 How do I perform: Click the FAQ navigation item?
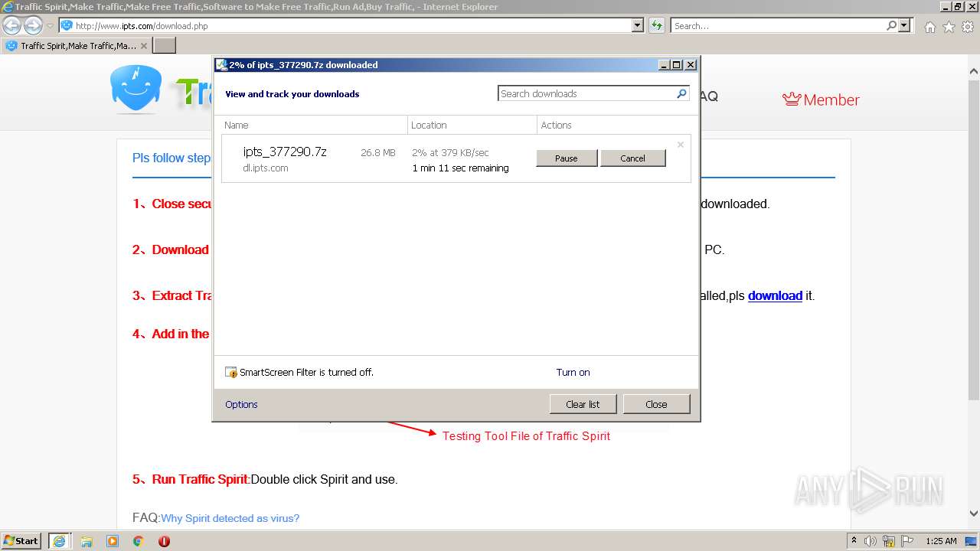tap(708, 96)
